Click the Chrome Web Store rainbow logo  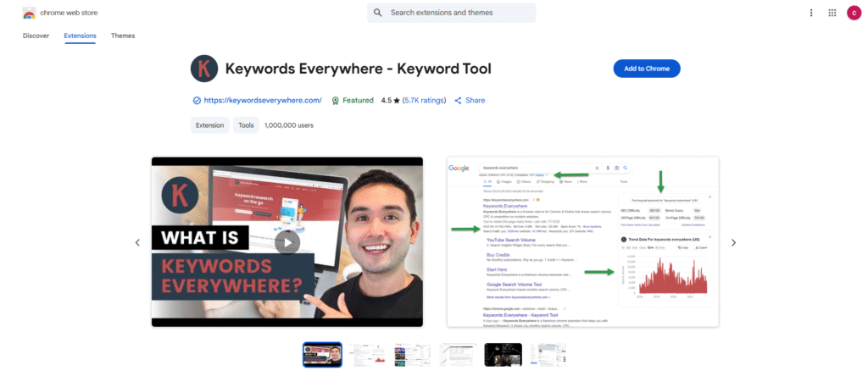(29, 14)
